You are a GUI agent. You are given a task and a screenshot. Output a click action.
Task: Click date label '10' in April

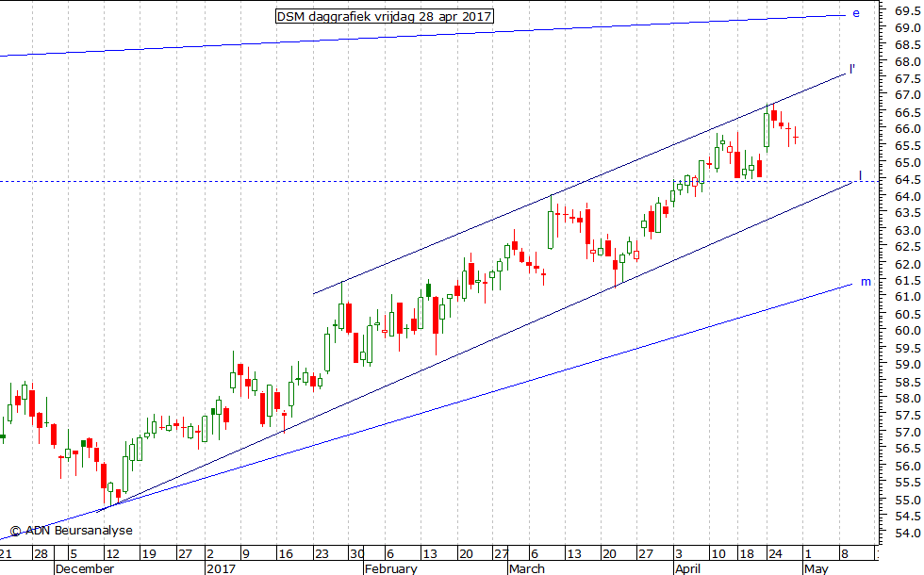(718, 554)
